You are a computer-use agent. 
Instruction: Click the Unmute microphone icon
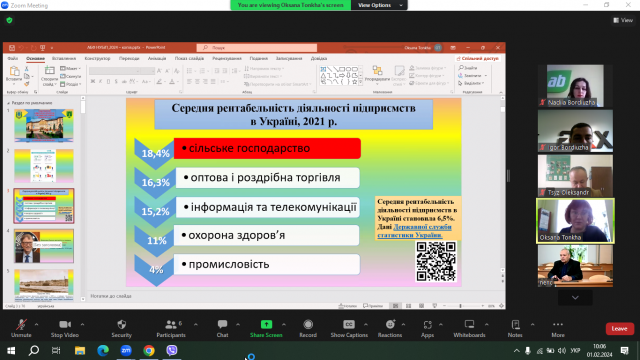21,324
